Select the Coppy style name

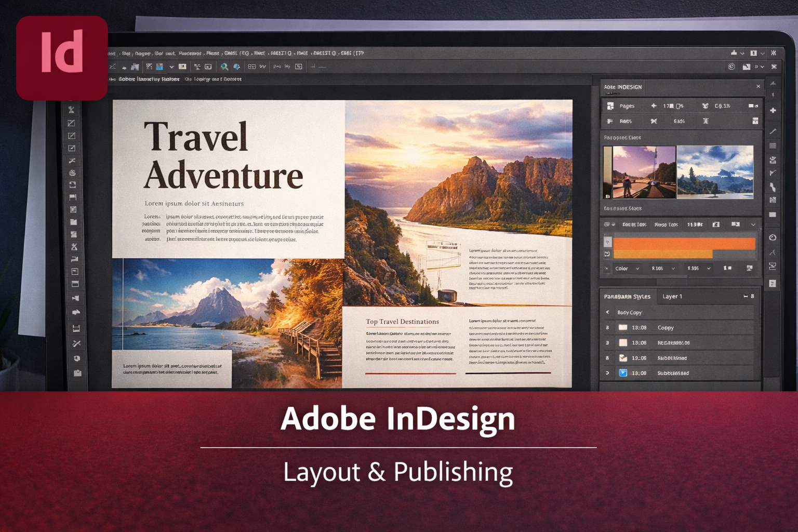(x=666, y=328)
